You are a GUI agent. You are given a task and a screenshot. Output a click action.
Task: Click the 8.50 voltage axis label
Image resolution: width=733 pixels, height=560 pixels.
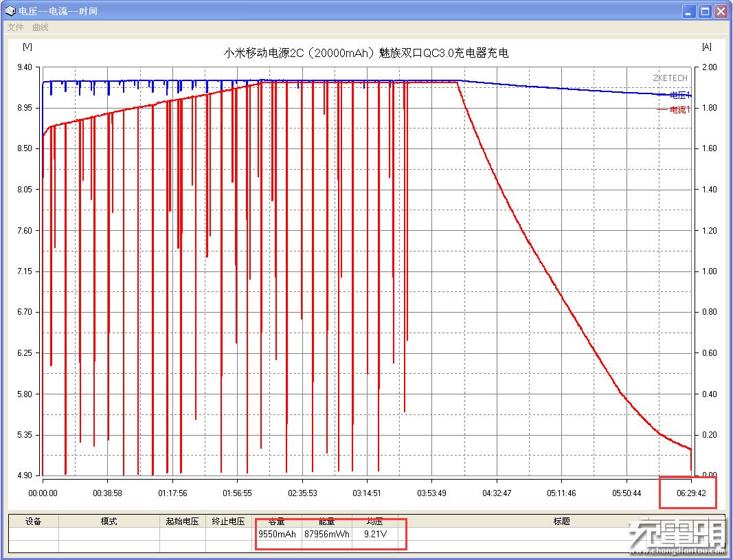[x=25, y=148]
